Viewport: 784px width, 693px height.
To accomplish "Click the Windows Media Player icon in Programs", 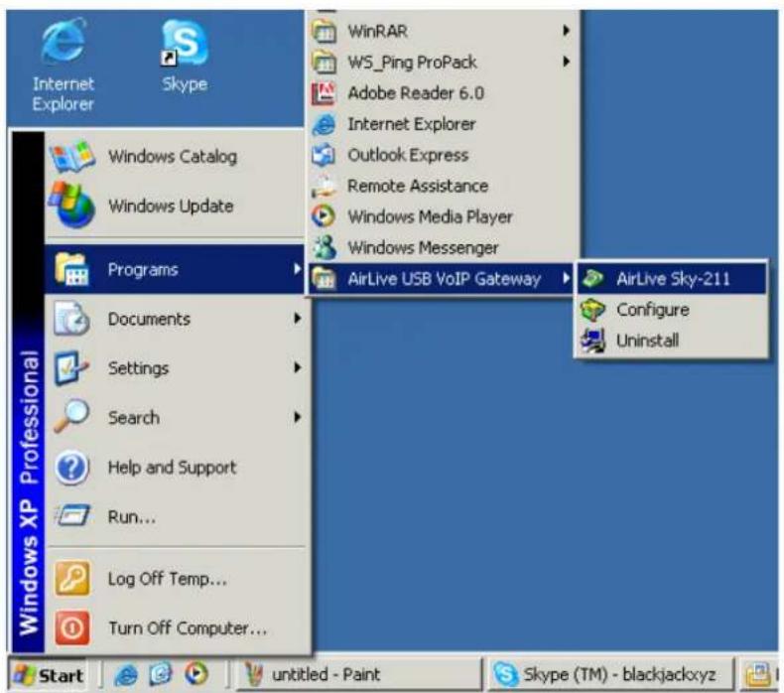I will (x=324, y=216).
